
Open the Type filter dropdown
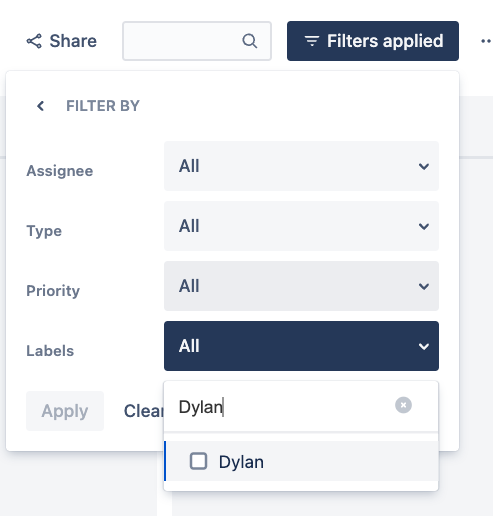(301, 226)
